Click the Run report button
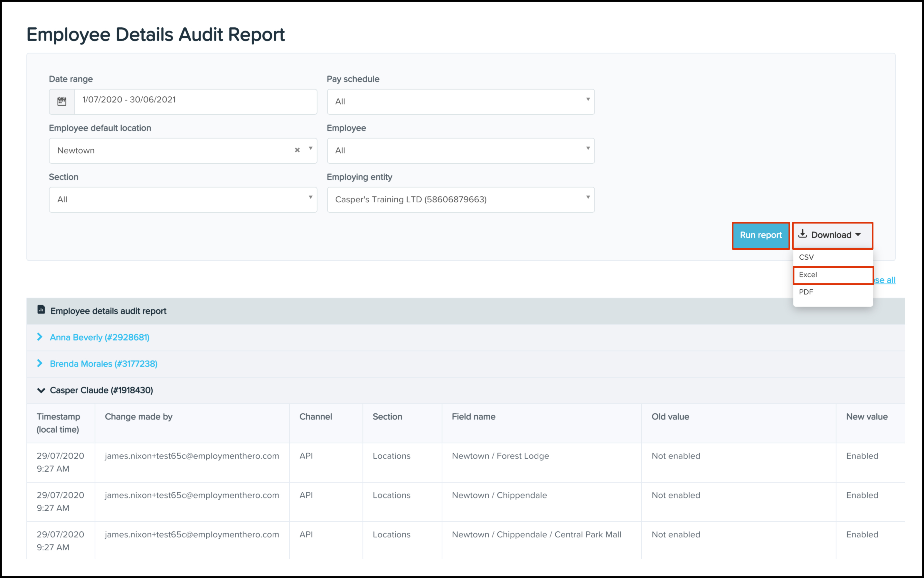This screenshot has height=578, width=924. click(760, 235)
